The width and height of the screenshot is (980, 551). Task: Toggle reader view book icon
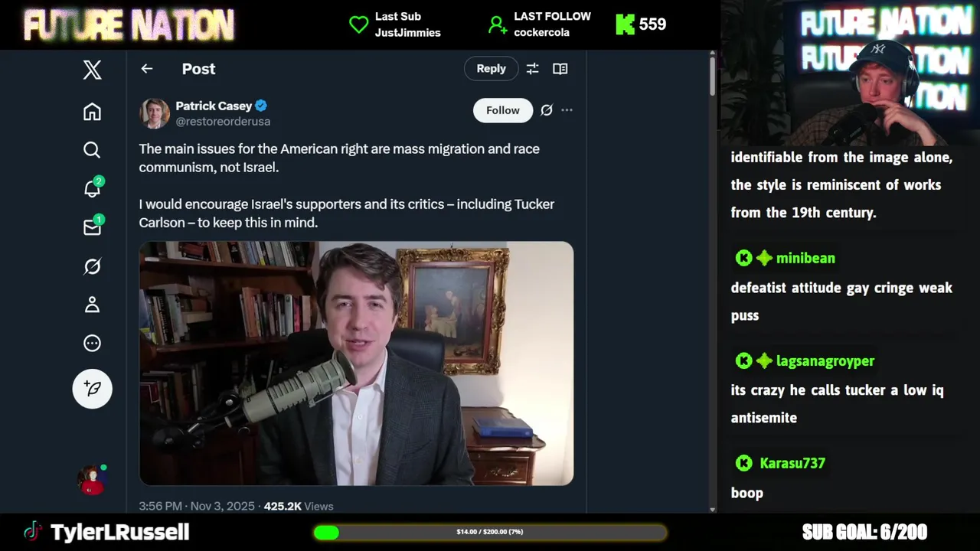[560, 69]
